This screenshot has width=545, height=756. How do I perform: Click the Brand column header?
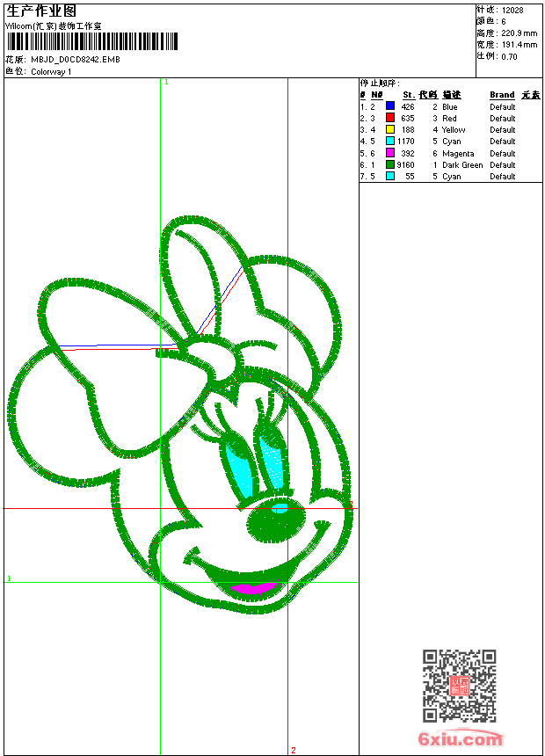tap(502, 95)
